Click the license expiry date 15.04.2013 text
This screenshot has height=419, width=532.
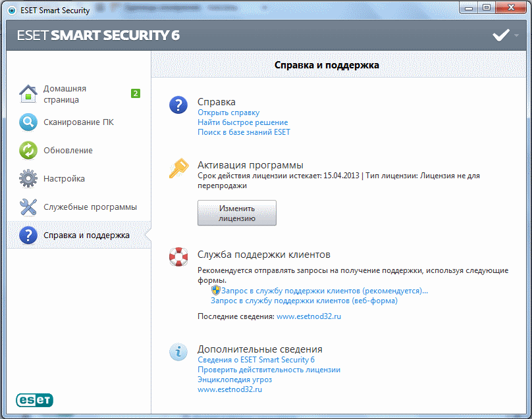341,176
